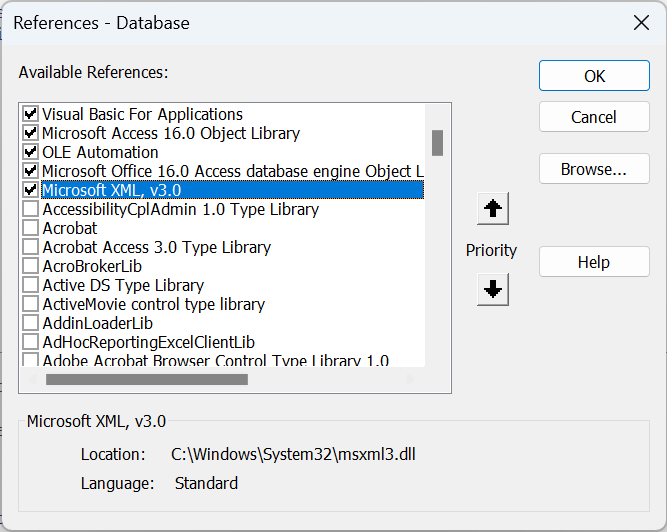This screenshot has height=532, width=667.
Task: Uncheck Visual Basic For Applications reference
Action: pos(31,114)
